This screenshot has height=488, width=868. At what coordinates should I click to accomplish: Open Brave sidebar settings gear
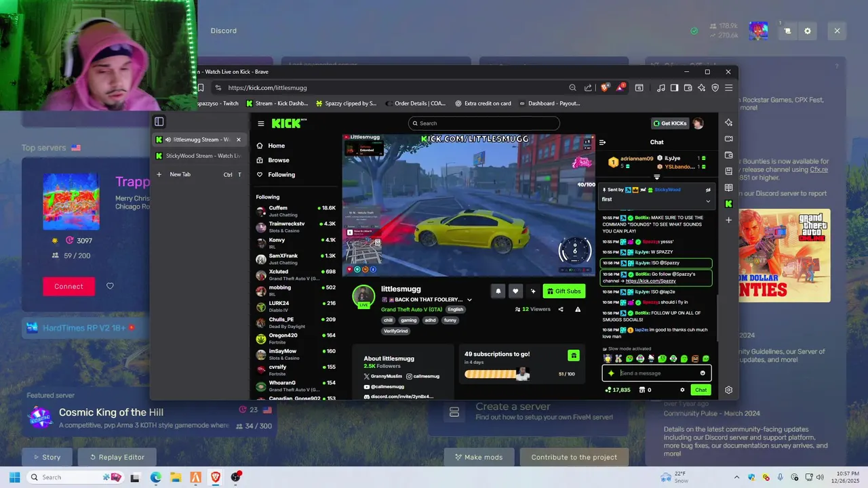click(x=728, y=390)
